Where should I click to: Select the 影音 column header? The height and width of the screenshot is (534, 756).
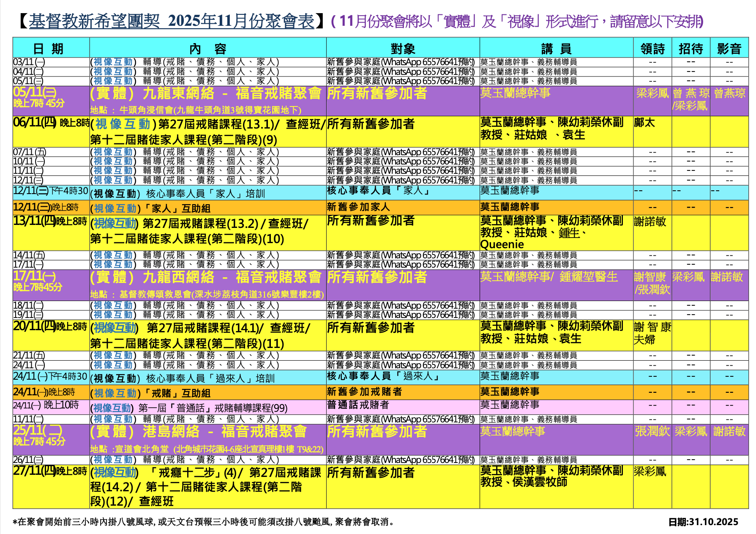729,49
